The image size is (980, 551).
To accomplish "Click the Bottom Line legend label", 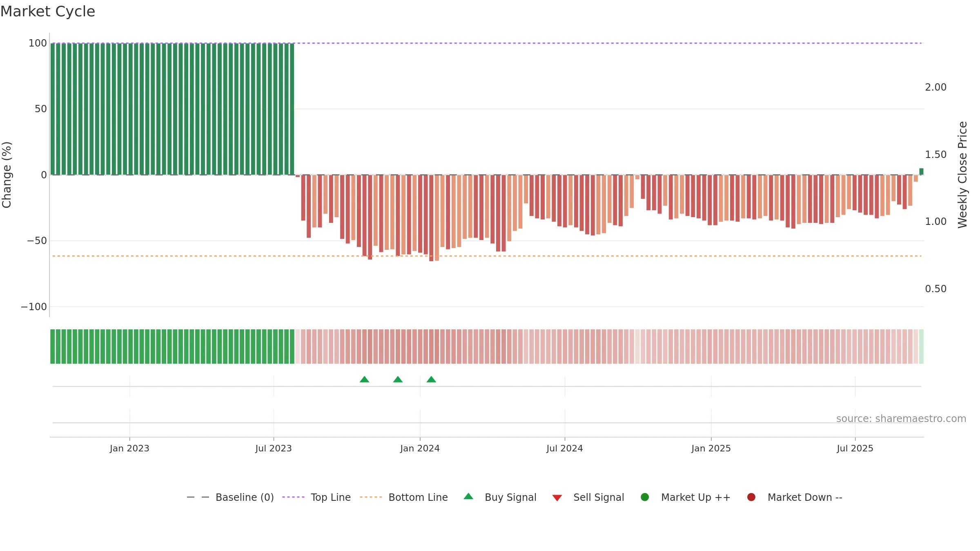I will 418,497.
